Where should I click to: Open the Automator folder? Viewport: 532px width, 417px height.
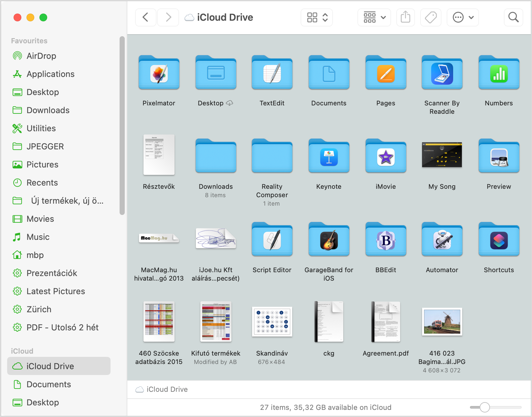(442, 239)
